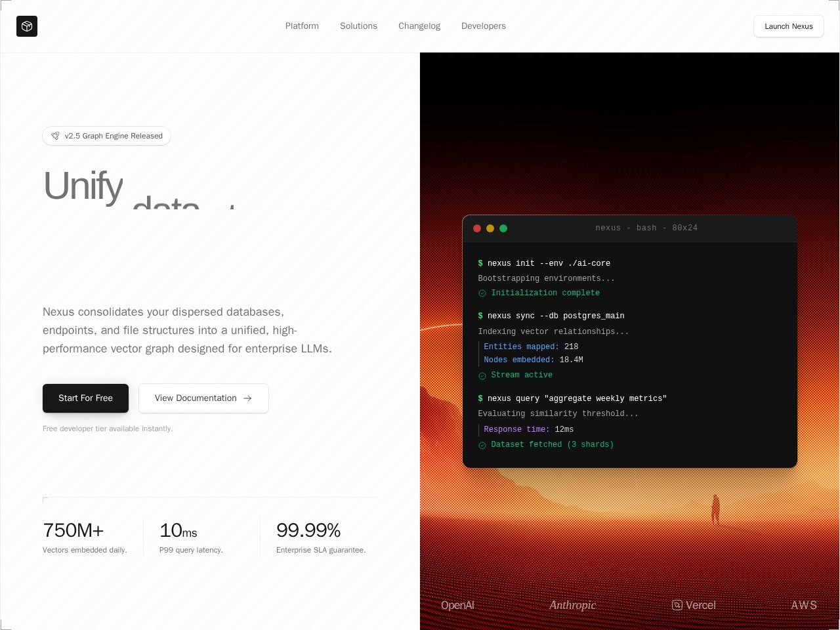Screen dimensions: 840x630
Task: Click the Start For Free button
Action: click(x=85, y=398)
